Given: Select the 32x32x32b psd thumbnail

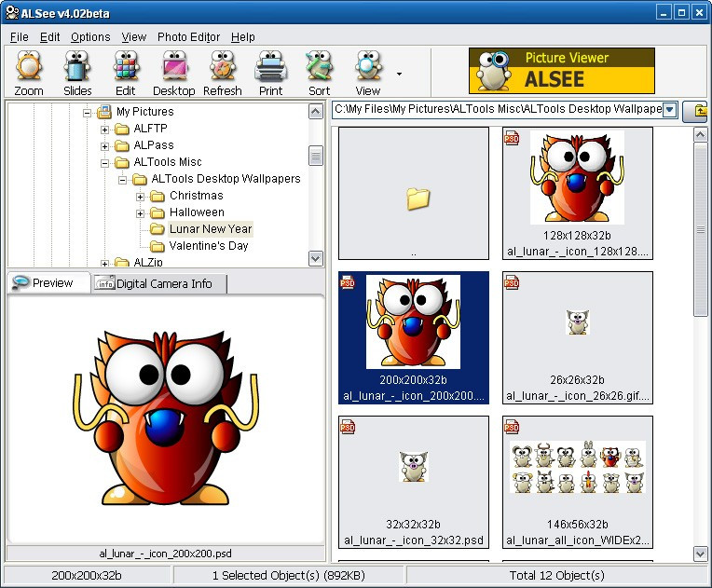Looking at the screenshot, I should click(414, 482).
